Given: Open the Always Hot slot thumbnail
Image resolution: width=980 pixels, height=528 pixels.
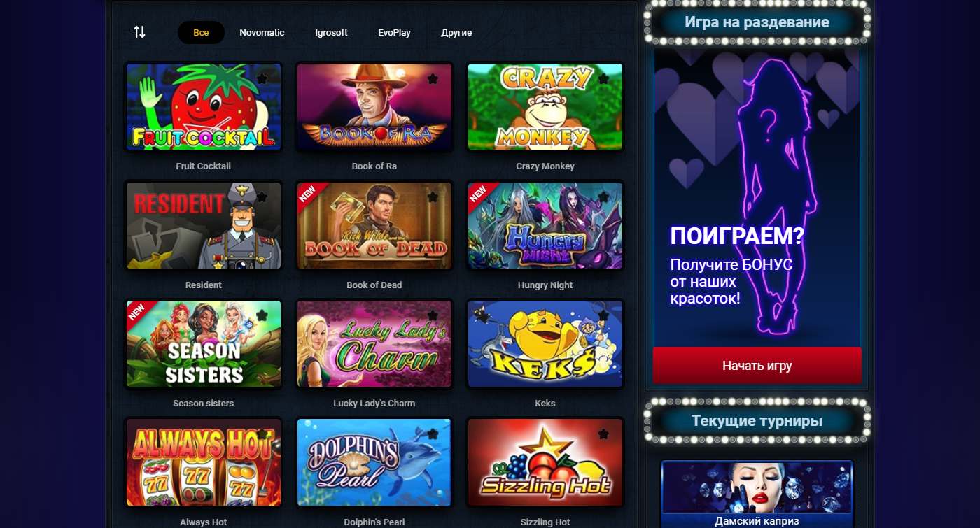Looking at the screenshot, I should click(x=204, y=462).
